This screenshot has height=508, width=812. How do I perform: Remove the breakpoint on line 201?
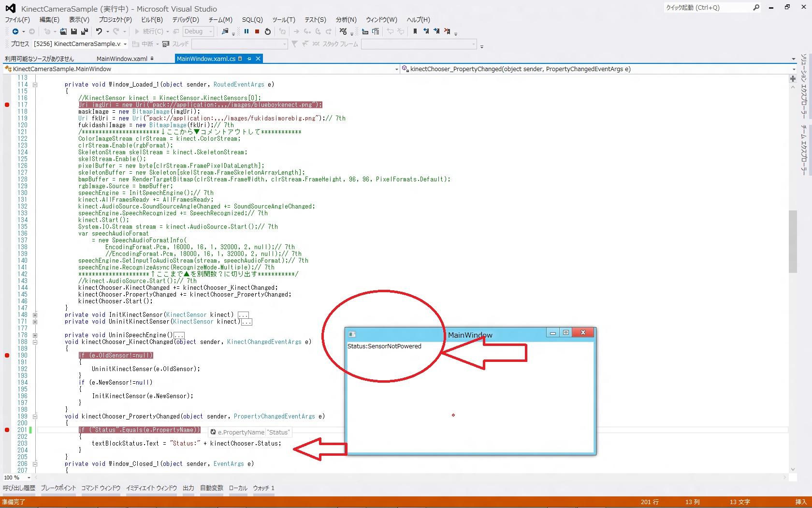(x=7, y=430)
